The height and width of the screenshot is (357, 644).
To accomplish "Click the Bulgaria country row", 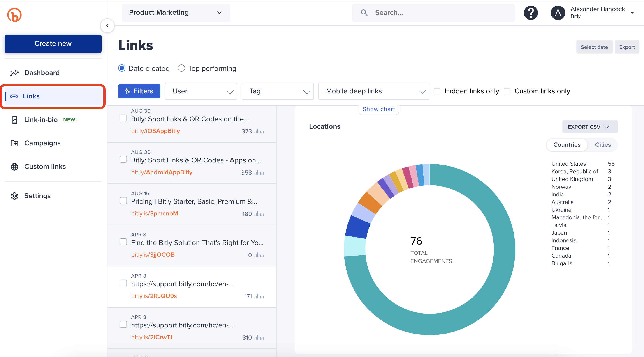I will (x=581, y=263).
